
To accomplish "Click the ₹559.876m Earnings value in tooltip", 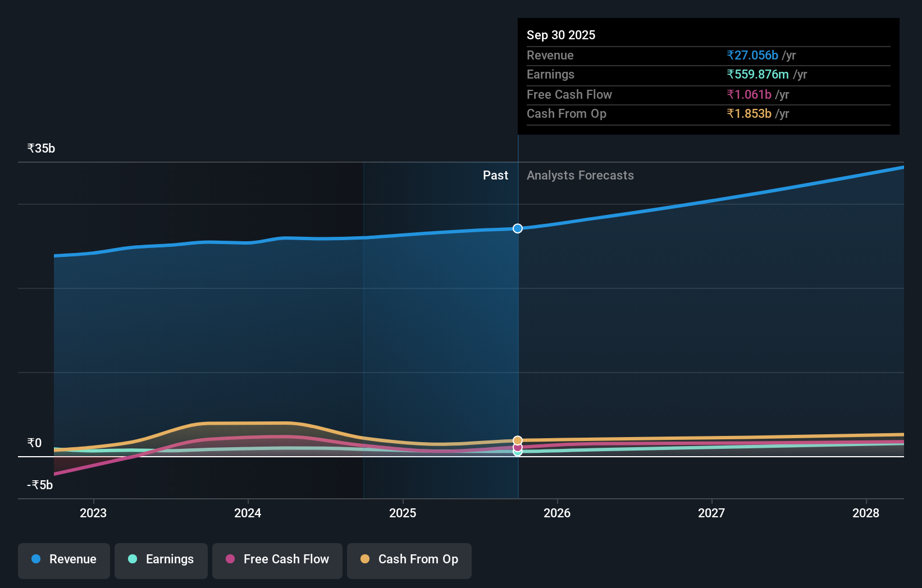I will coord(757,74).
